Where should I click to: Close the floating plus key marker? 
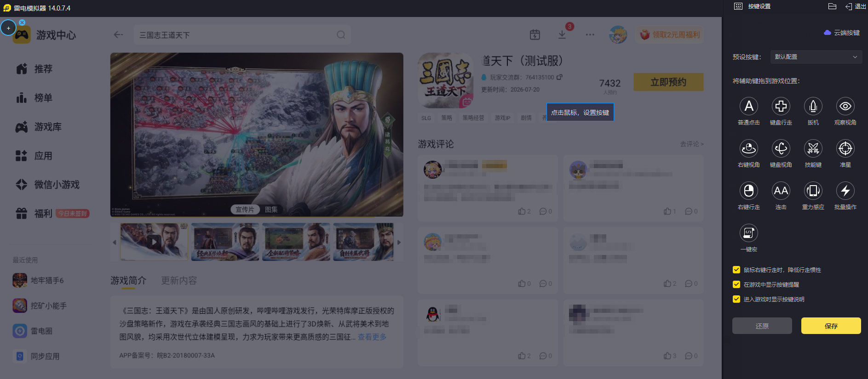22,22
